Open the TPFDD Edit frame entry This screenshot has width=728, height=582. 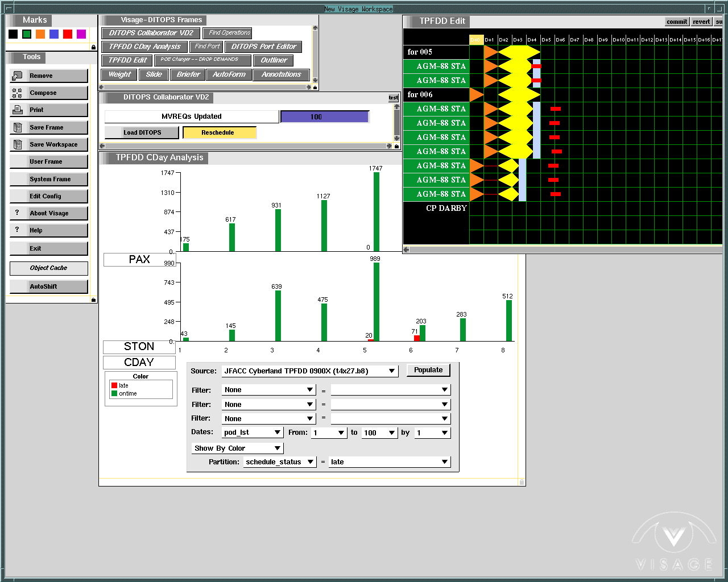point(127,60)
